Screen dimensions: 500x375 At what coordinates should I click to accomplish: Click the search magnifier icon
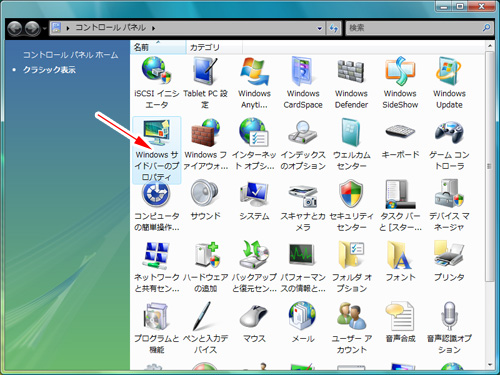(x=487, y=28)
